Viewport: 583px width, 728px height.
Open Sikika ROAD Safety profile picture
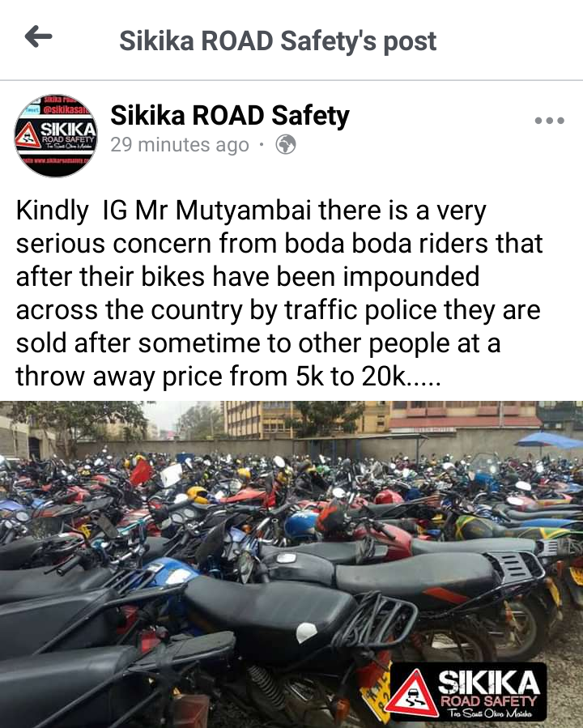pos(56,135)
